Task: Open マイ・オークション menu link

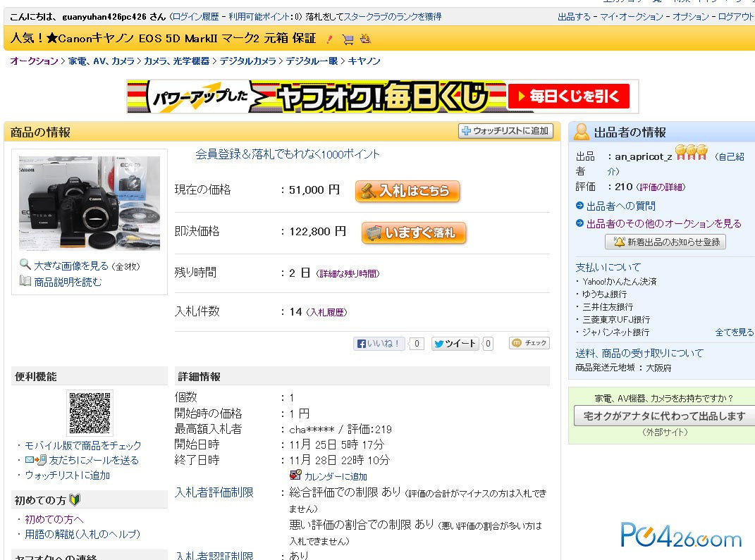Action: click(x=631, y=17)
